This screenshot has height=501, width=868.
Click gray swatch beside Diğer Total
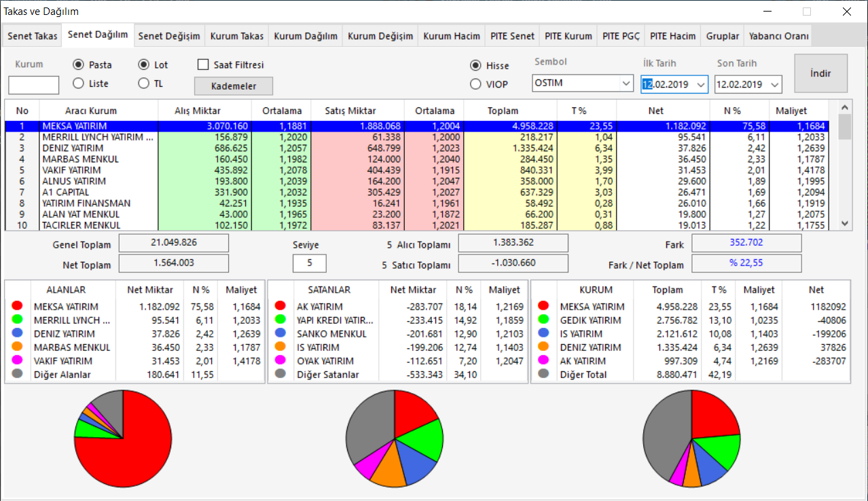click(x=543, y=375)
